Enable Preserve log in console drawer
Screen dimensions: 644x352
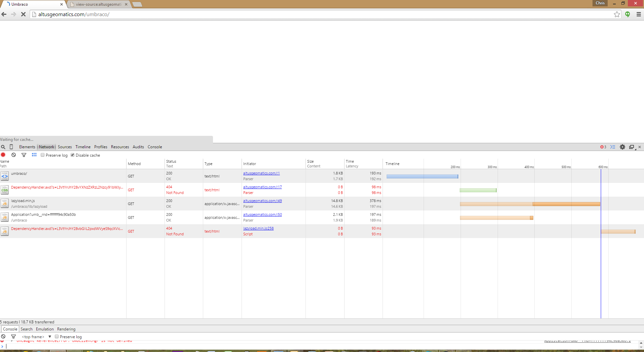point(57,337)
